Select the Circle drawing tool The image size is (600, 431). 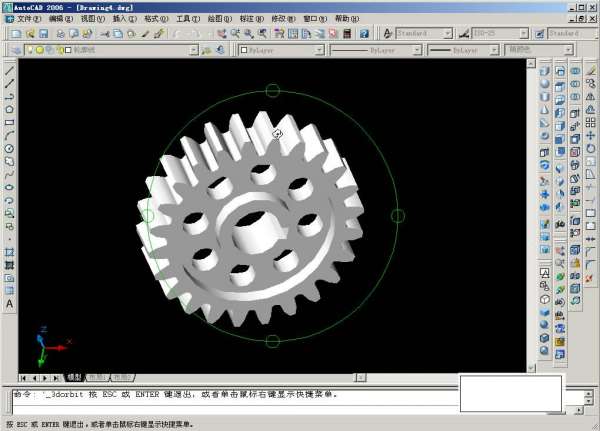9,149
